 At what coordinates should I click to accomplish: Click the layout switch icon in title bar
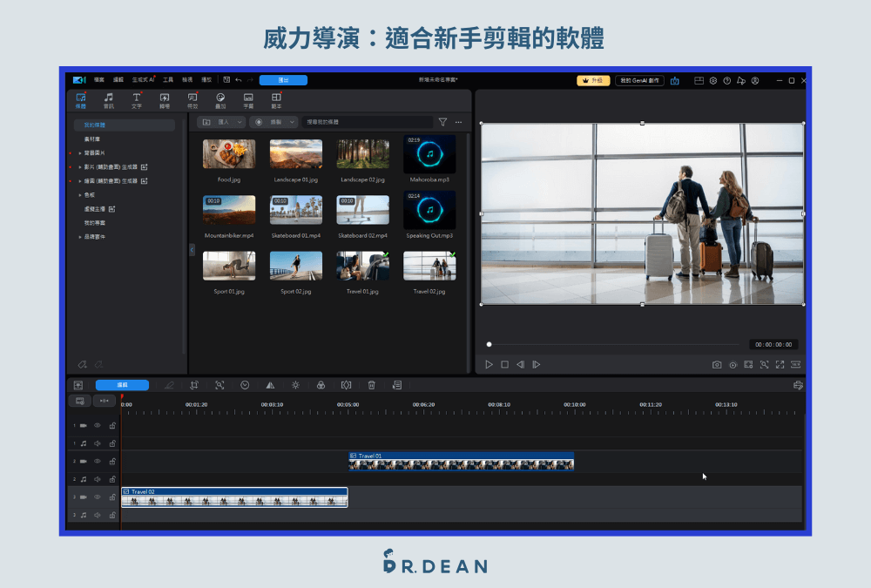[x=699, y=81]
